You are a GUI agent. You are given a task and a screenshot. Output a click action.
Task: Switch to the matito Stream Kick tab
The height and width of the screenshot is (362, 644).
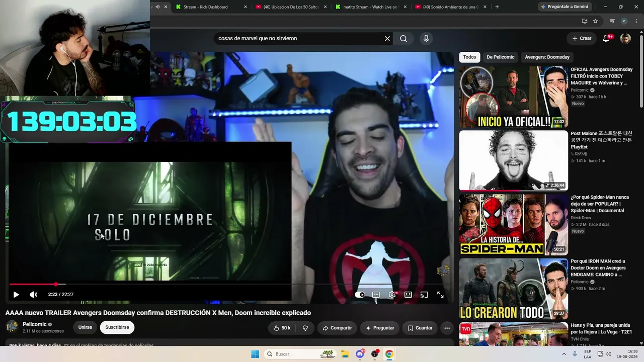click(x=370, y=7)
